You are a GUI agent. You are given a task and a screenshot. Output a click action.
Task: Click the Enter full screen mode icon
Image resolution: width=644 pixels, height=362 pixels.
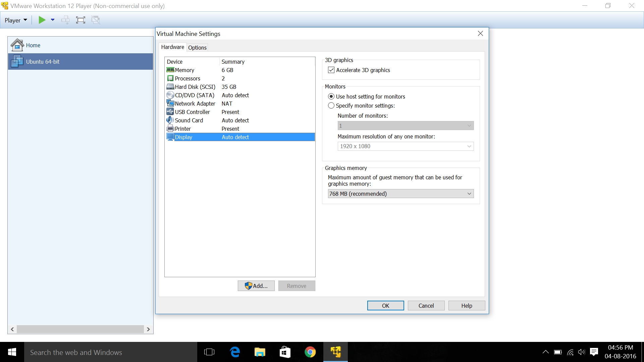80,20
